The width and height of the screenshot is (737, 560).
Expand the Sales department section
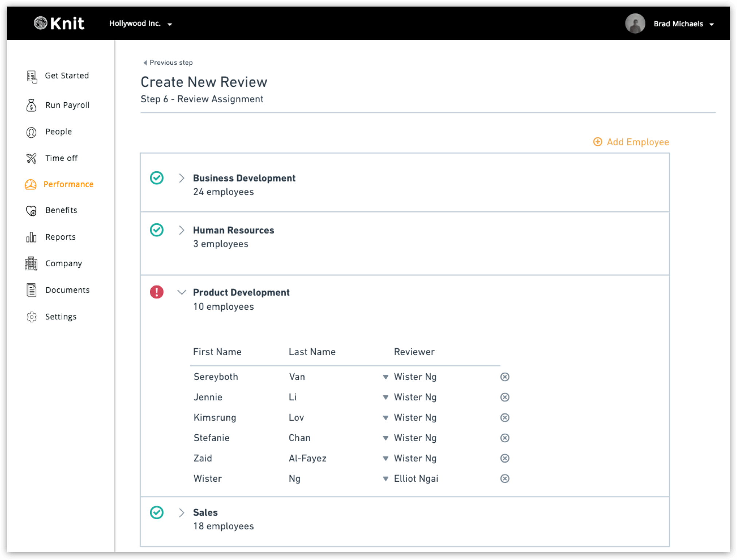(x=182, y=513)
